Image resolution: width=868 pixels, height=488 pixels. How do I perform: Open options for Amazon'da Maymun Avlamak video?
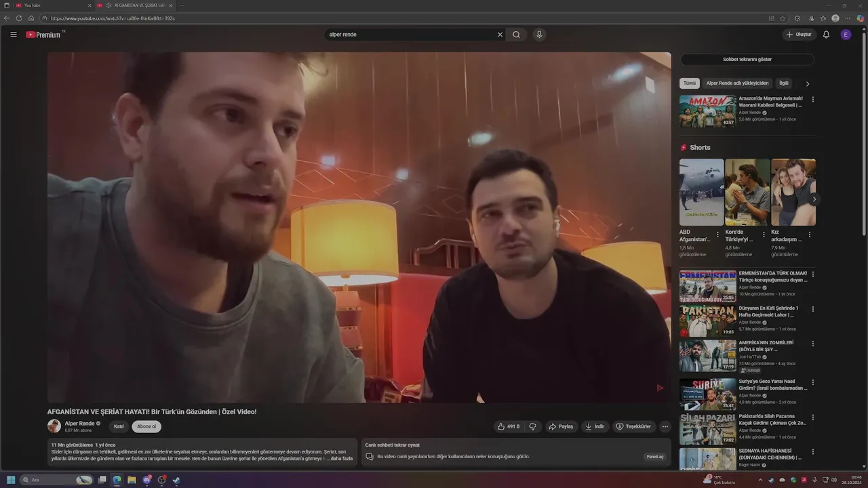click(x=813, y=99)
